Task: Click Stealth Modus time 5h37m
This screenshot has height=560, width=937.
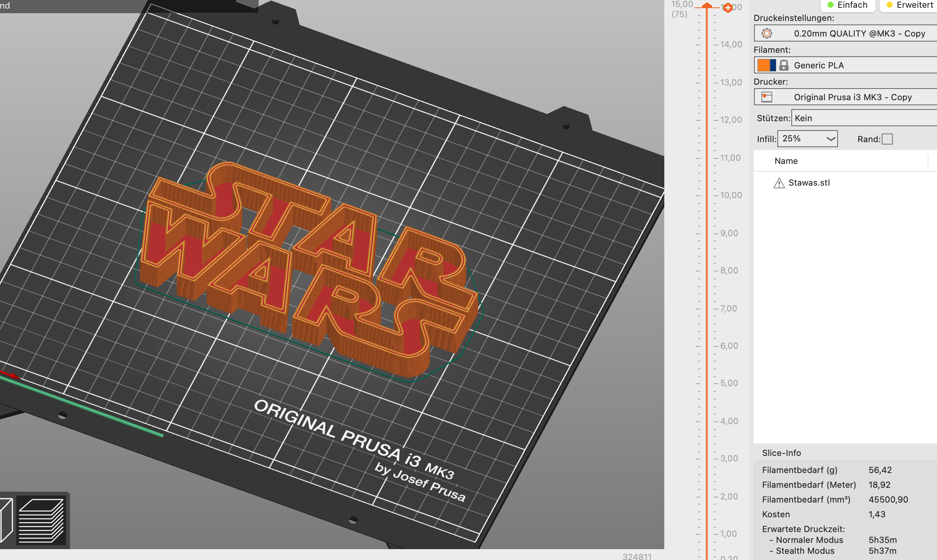Action: pos(883,551)
